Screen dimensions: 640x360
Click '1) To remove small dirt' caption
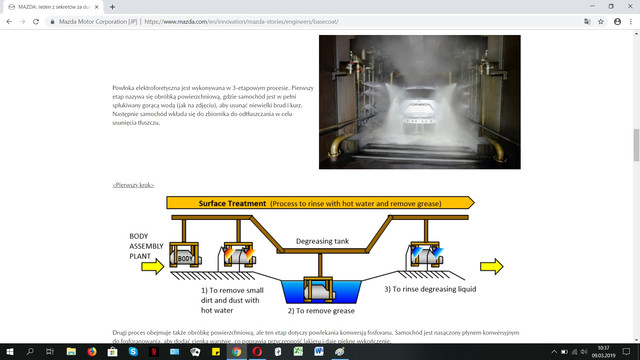click(x=232, y=300)
